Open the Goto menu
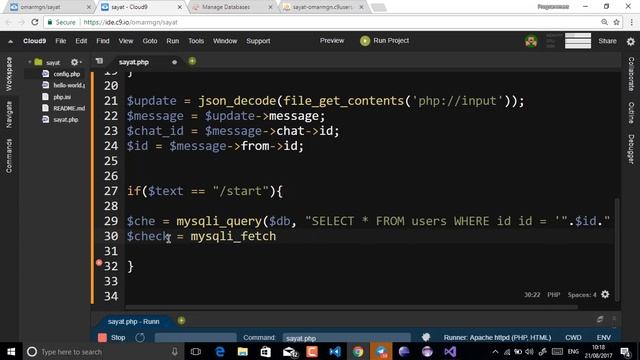 coord(150,41)
